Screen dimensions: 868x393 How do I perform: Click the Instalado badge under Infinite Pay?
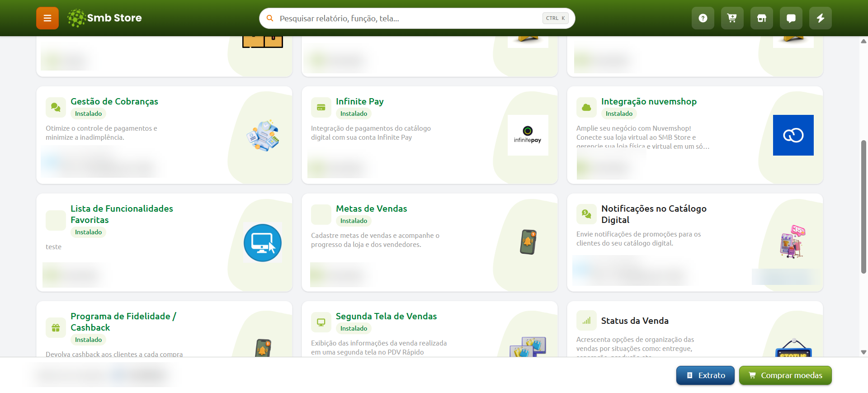click(x=354, y=114)
